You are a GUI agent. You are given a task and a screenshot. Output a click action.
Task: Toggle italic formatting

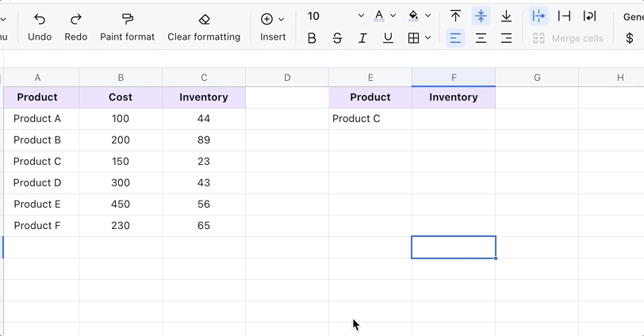coord(362,38)
